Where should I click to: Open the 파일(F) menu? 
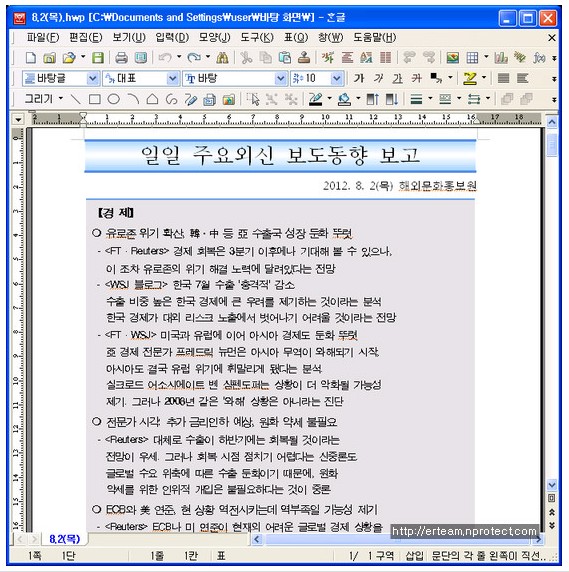click(43, 38)
